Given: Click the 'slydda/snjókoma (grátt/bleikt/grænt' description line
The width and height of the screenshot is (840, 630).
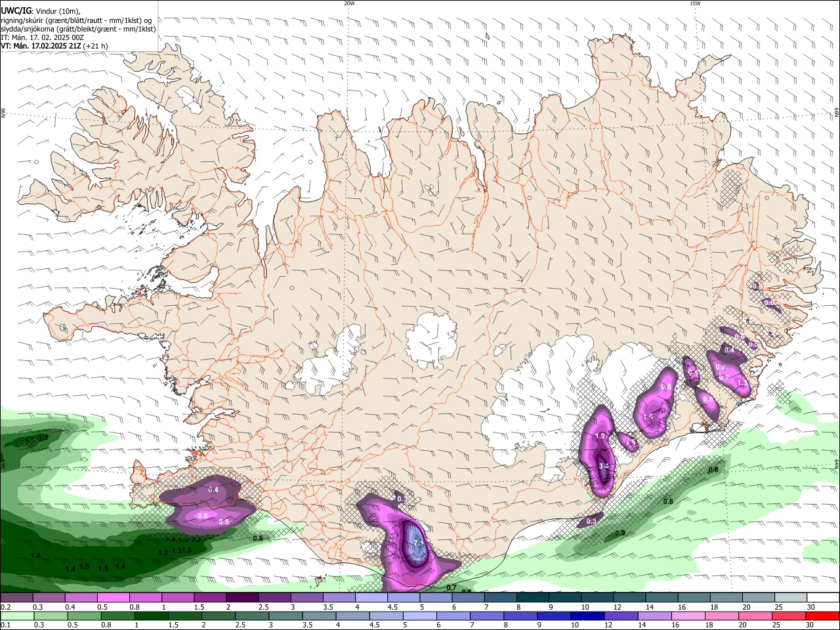Looking at the screenshot, I should click(x=78, y=29).
